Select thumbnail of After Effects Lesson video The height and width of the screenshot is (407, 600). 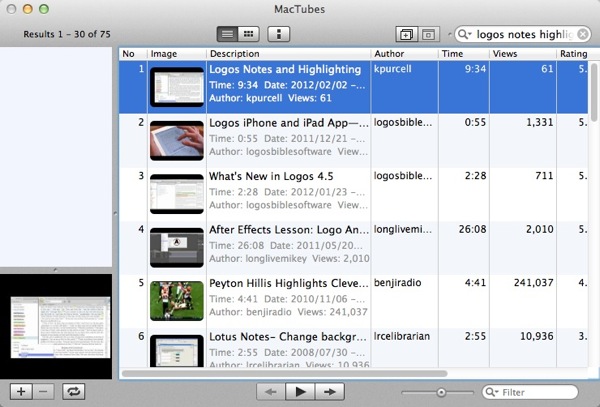pos(177,247)
